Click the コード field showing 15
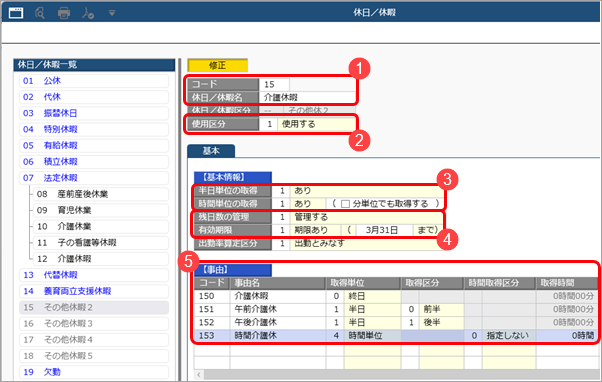Viewport: 602px width, 382px height. click(x=274, y=84)
